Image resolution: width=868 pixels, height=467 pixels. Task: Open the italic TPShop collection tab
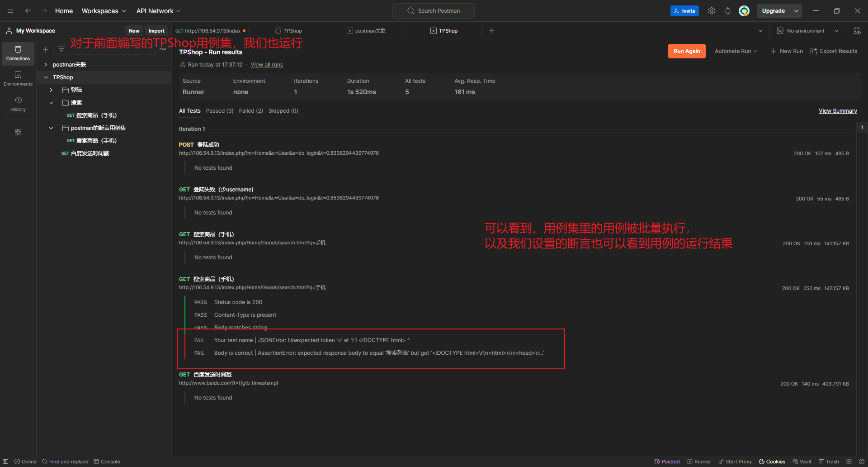click(288, 31)
